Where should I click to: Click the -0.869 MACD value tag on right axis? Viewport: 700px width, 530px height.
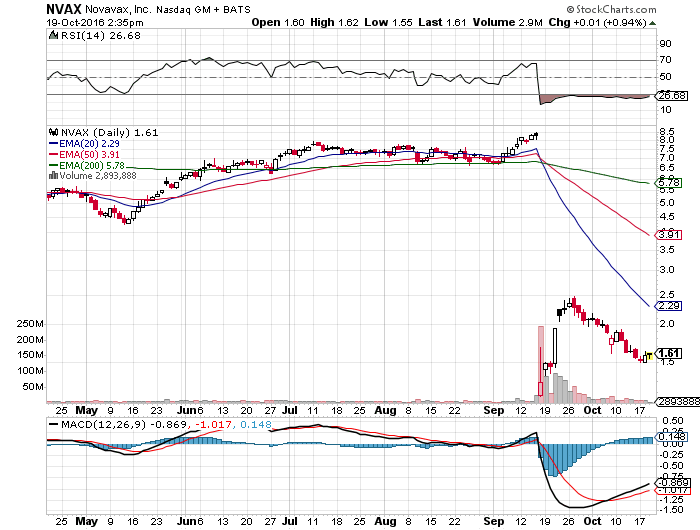(672, 483)
